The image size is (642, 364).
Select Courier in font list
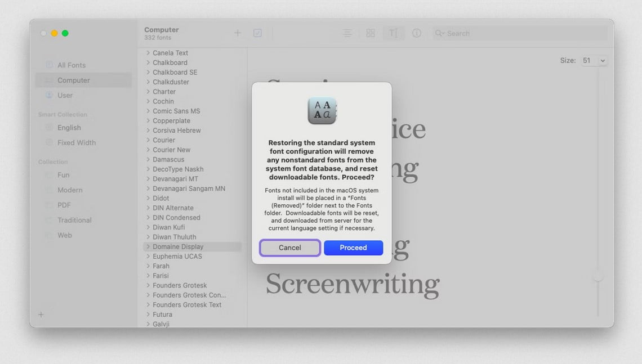[x=164, y=140]
